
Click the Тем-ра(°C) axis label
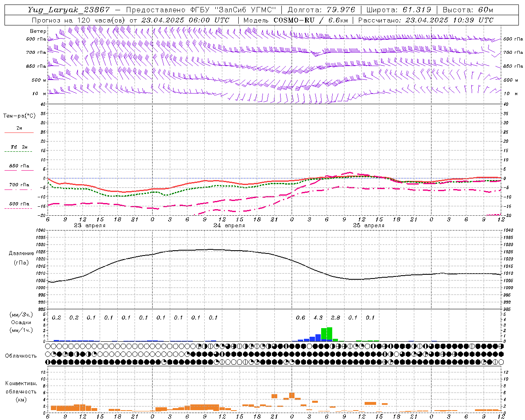(x=19, y=116)
